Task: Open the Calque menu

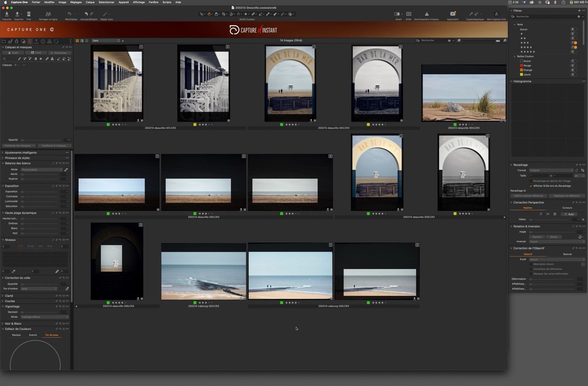Action: (x=90, y=2)
